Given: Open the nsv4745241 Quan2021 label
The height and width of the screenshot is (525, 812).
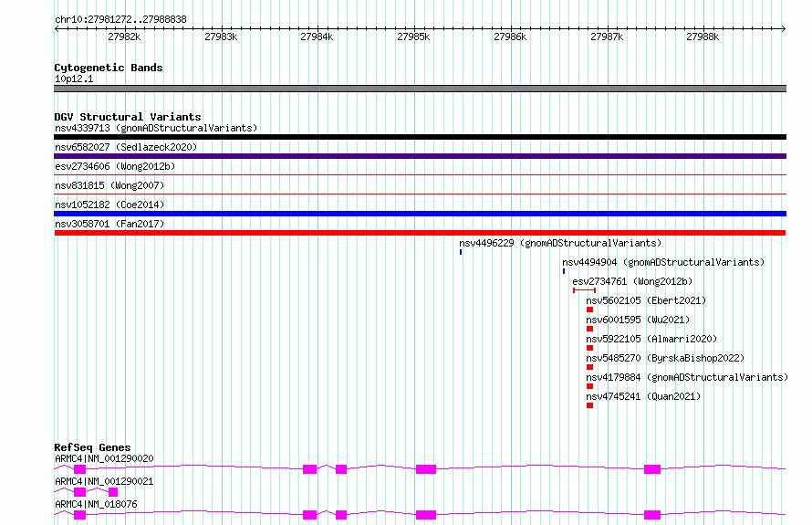Looking at the screenshot, I should tap(643, 396).
